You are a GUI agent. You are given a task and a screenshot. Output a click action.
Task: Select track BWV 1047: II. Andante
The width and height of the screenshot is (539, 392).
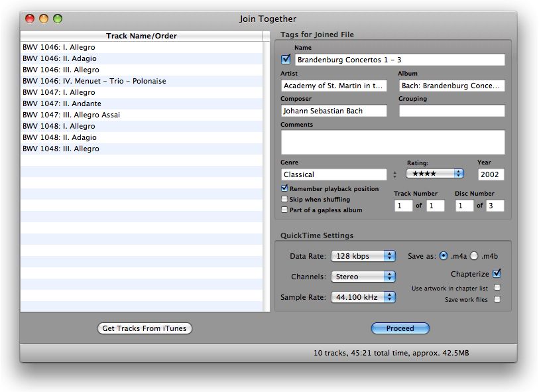point(62,103)
